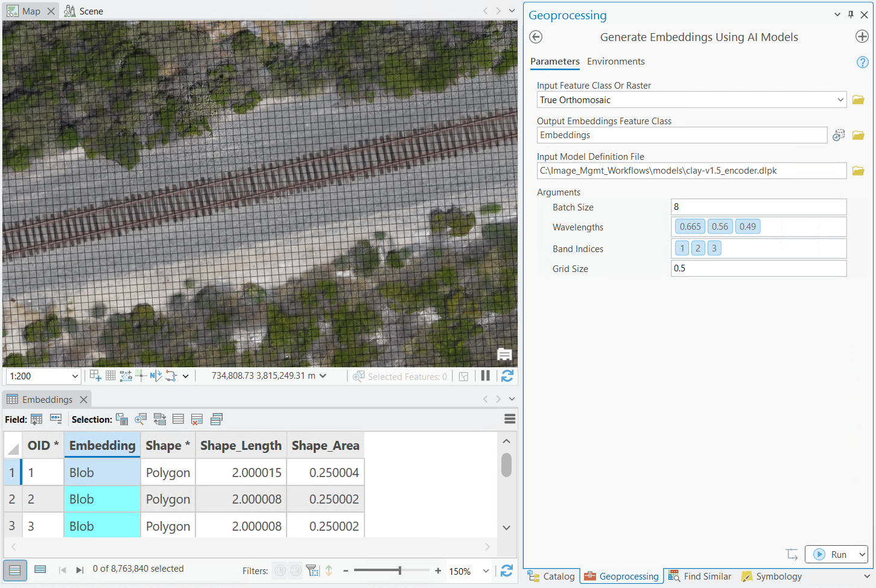This screenshot has width=876, height=588.
Task: Select the Blob cell in row 2
Action: [102, 499]
